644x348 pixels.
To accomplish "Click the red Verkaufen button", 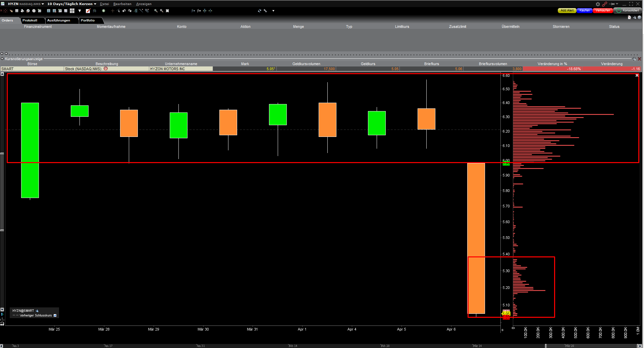I will (x=603, y=10).
